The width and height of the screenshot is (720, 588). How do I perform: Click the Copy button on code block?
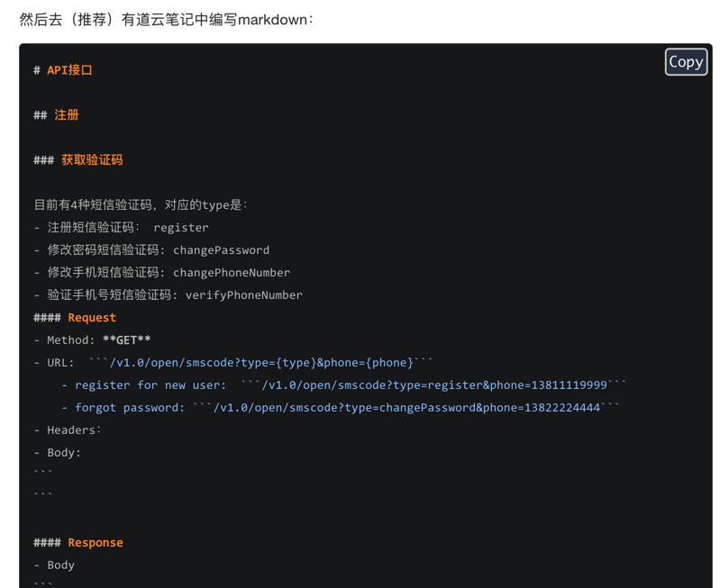click(686, 62)
